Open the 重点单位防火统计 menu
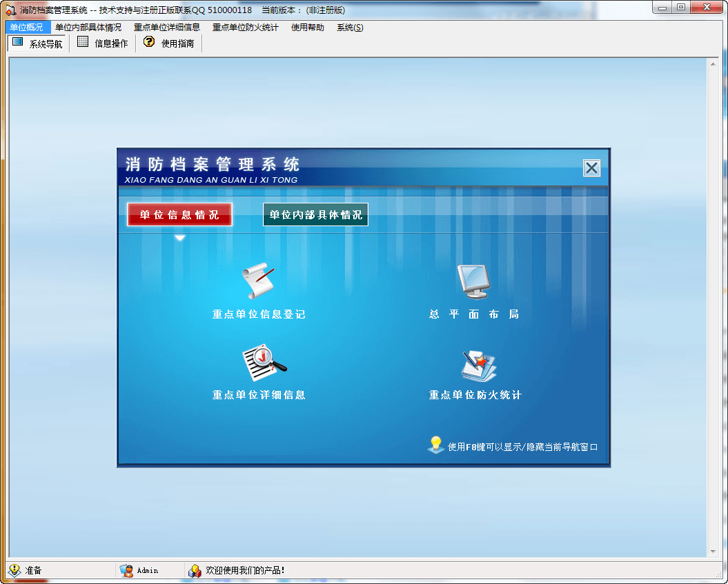 pyautogui.click(x=245, y=28)
